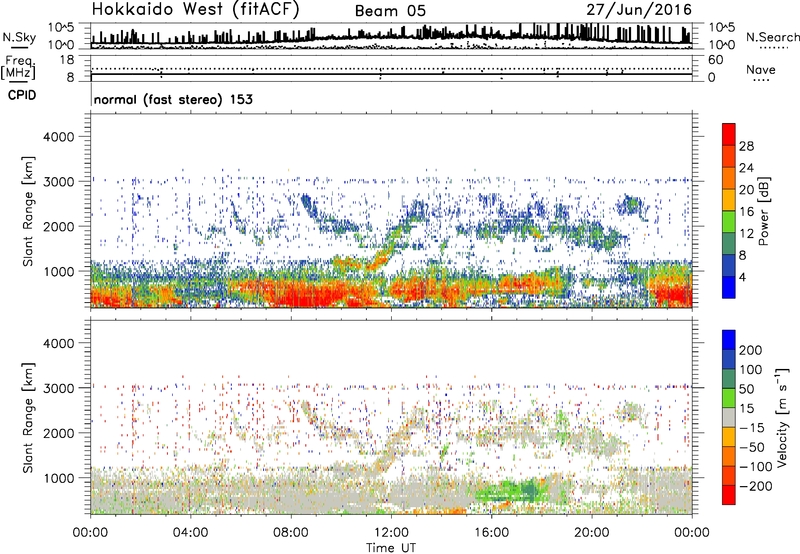Click the '16:00' time tick label
Screen dimensions: 800x554
pyautogui.click(x=491, y=533)
